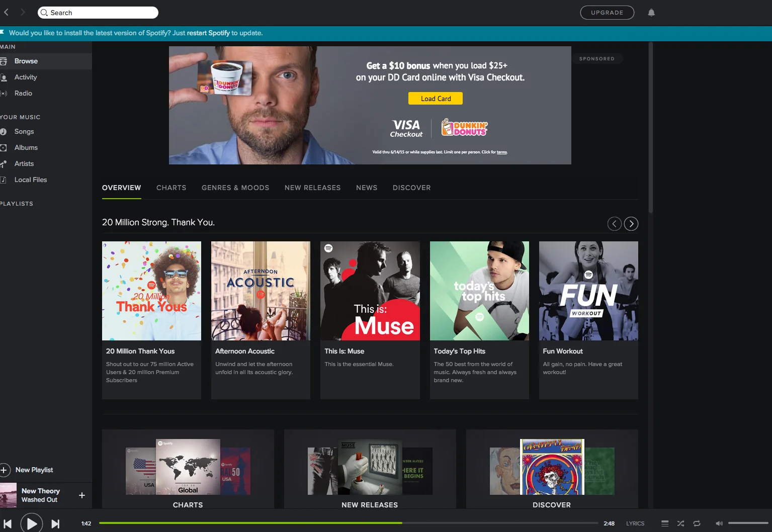Skip to the next track
Viewport: 772px width, 532px height.
[x=55, y=523]
